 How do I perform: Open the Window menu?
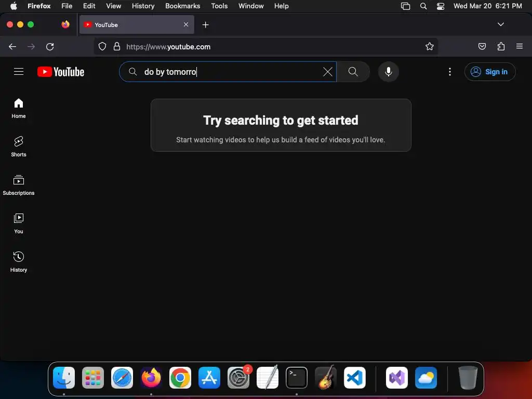251,6
